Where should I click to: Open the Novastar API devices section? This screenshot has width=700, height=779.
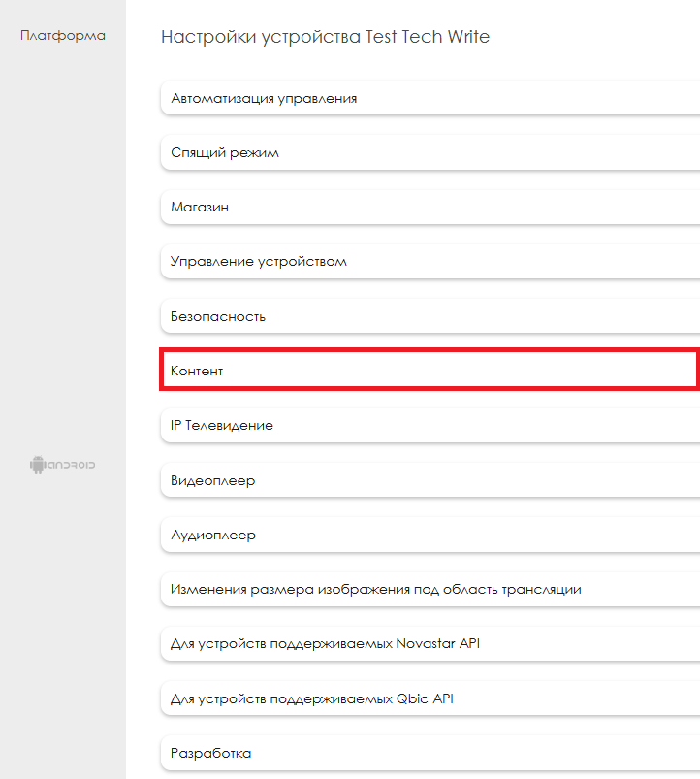(x=325, y=643)
